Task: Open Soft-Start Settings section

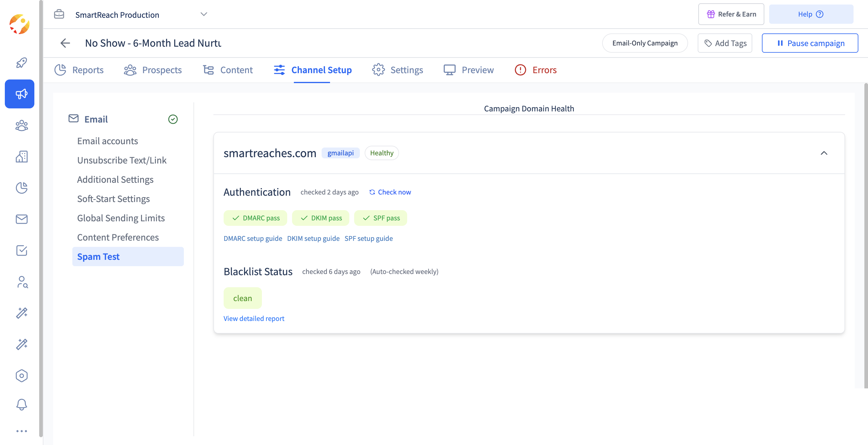Action: [x=113, y=199]
